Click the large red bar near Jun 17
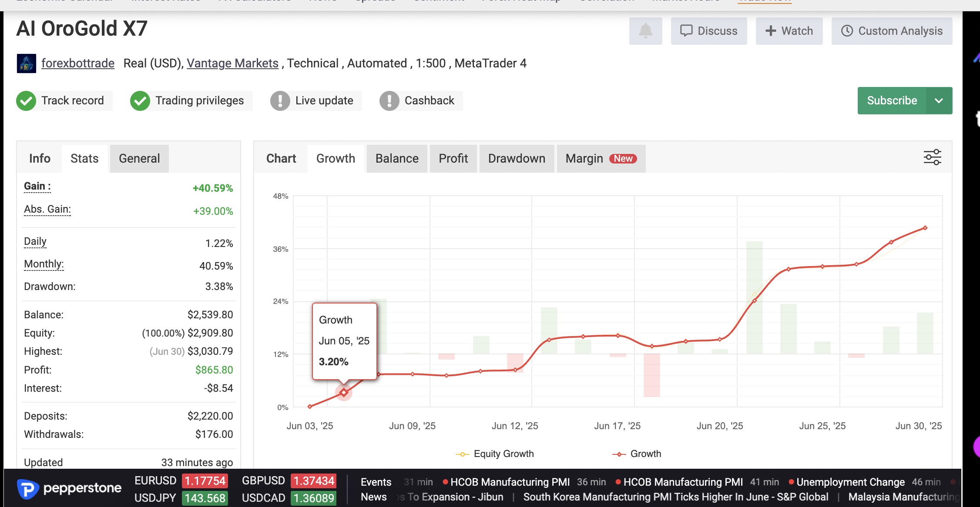This screenshot has width=980, height=507. (x=652, y=375)
